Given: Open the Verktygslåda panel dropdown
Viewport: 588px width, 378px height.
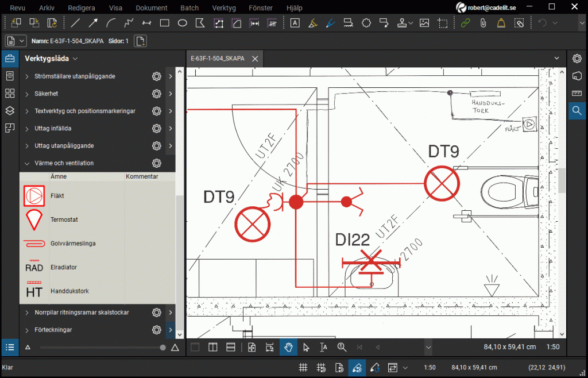Looking at the screenshot, I should point(75,59).
